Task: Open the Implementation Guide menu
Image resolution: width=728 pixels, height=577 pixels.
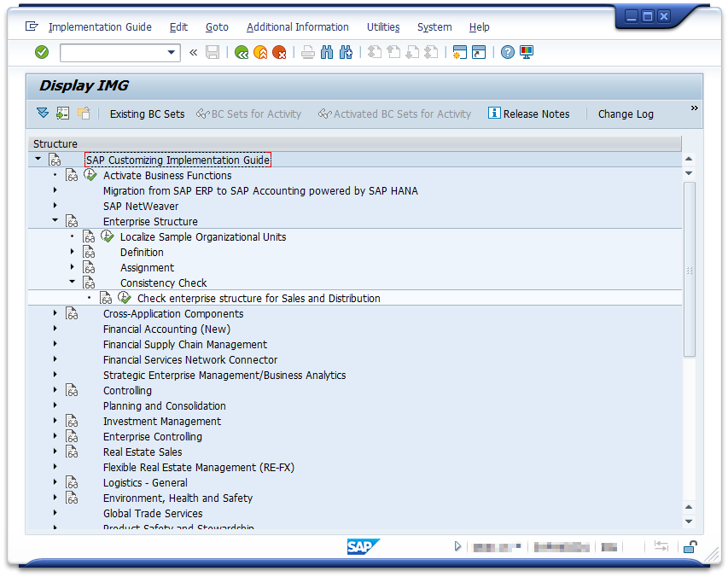Action: [100, 27]
